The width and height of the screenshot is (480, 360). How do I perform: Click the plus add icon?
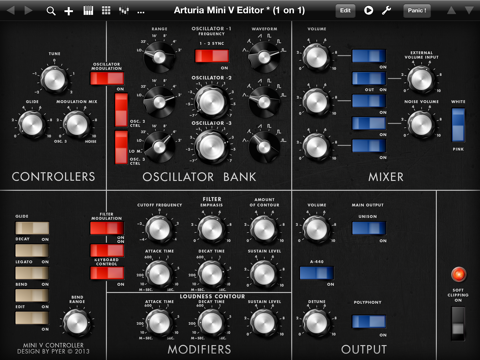[x=69, y=11]
